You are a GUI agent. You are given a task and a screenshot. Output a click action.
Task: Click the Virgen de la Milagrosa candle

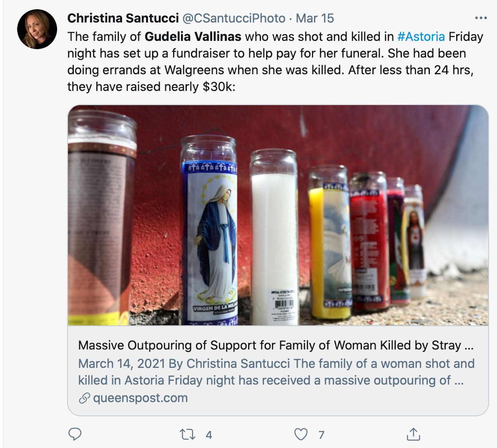210,233
